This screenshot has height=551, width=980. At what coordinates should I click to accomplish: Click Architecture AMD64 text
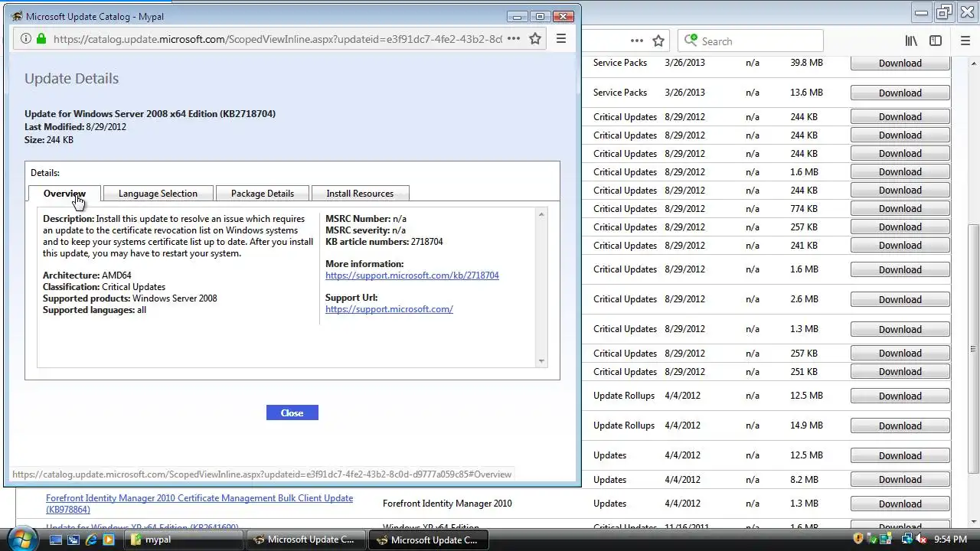tap(87, 275)
